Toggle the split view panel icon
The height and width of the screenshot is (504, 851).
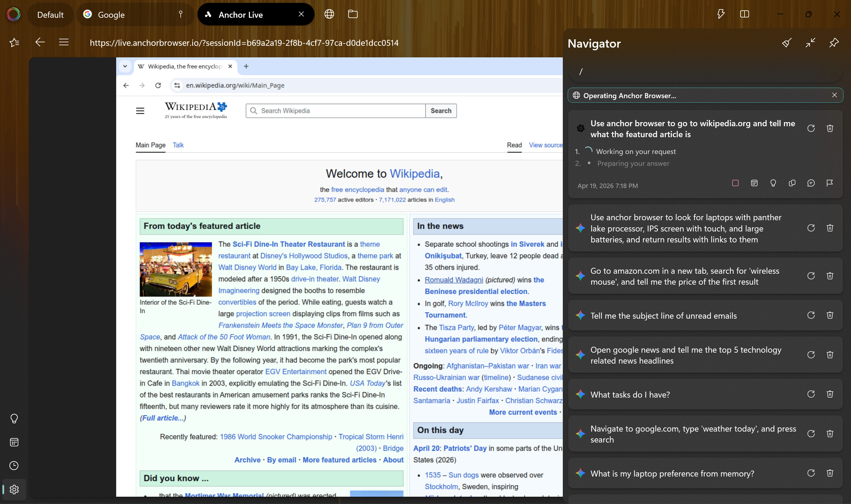tap(744, 14)
